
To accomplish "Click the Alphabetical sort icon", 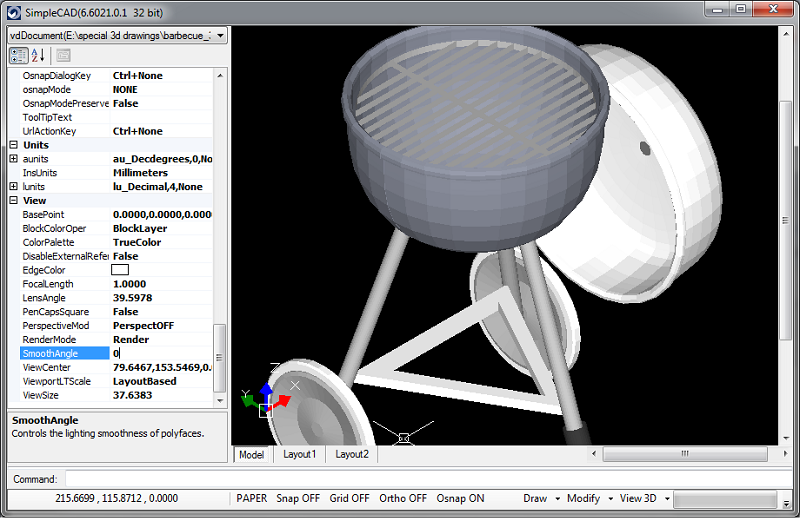I will click(39, 55).
